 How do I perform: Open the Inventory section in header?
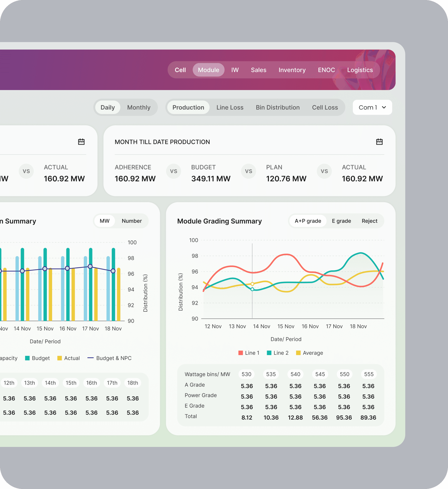coord(292,70)
